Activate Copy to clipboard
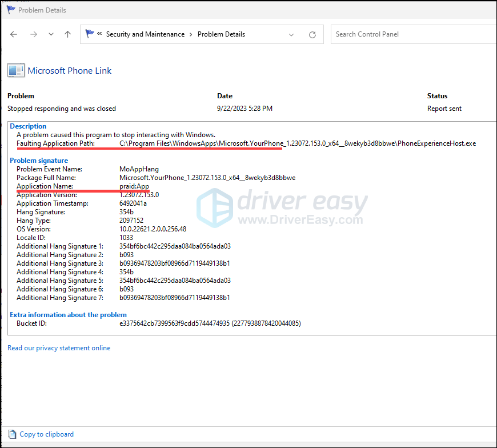 point(46,434)
